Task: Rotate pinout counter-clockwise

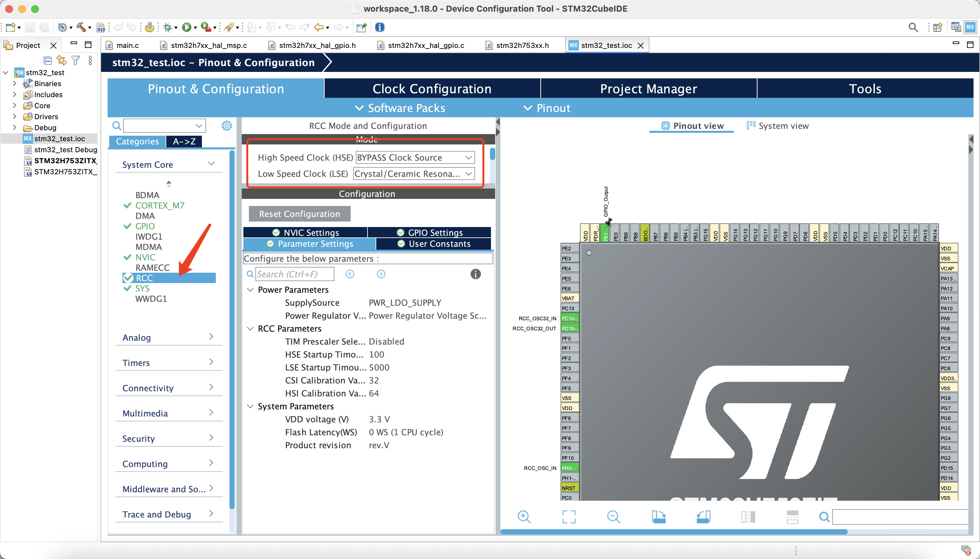Action: pyautogui.click(x=703, y=517)
